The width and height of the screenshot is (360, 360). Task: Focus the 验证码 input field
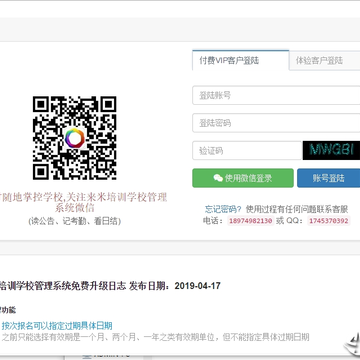(x=247, y=151)
